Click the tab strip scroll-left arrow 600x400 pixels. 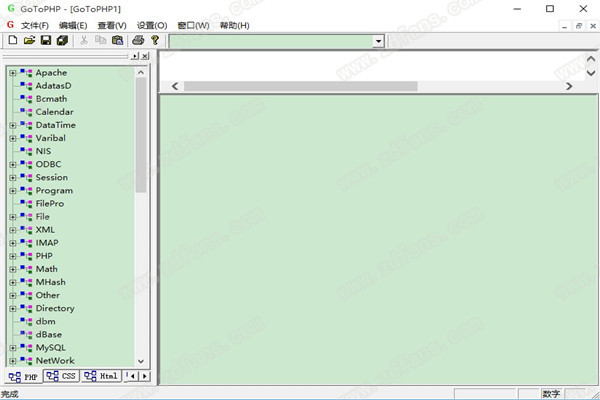133,376
